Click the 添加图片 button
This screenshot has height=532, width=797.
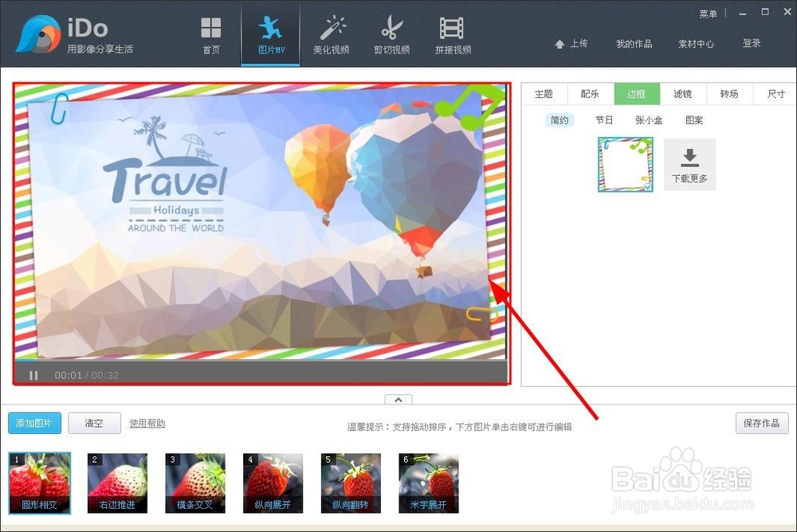point(34,423)
